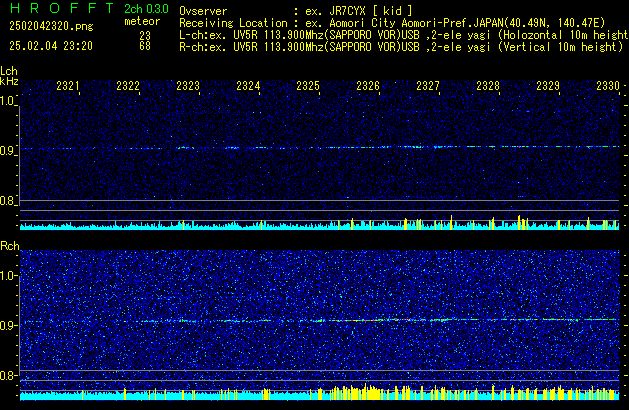The image size is (629, 410).
Task: Click the Rch 0.9 frequency axis label
Action: click(8, 325)
